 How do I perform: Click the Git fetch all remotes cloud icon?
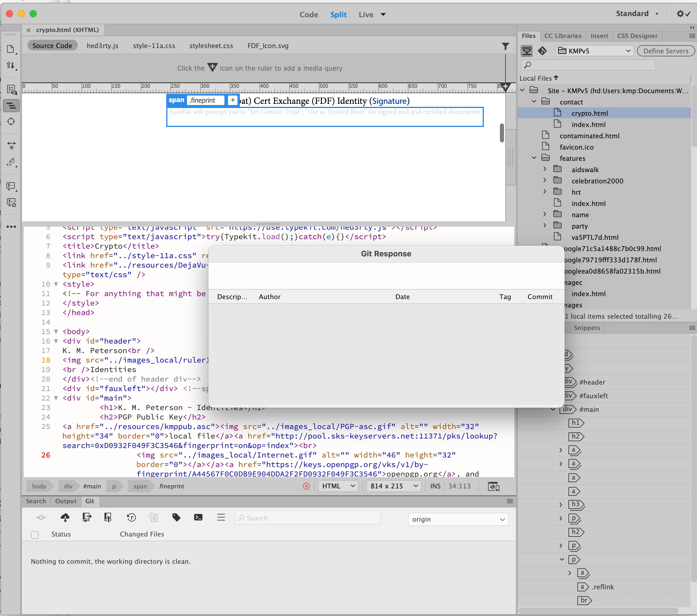coord(65,517)
